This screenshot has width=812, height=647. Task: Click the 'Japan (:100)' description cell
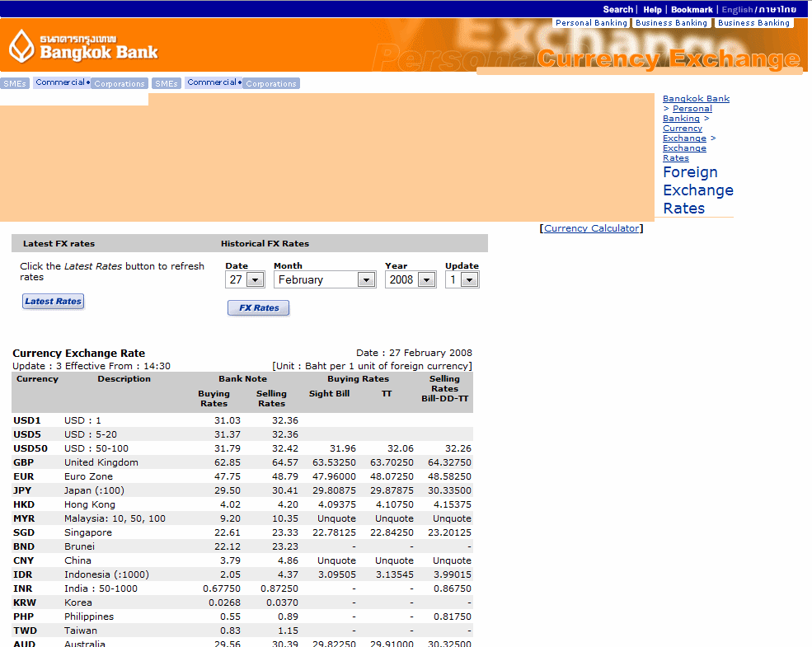pos(94,490)
